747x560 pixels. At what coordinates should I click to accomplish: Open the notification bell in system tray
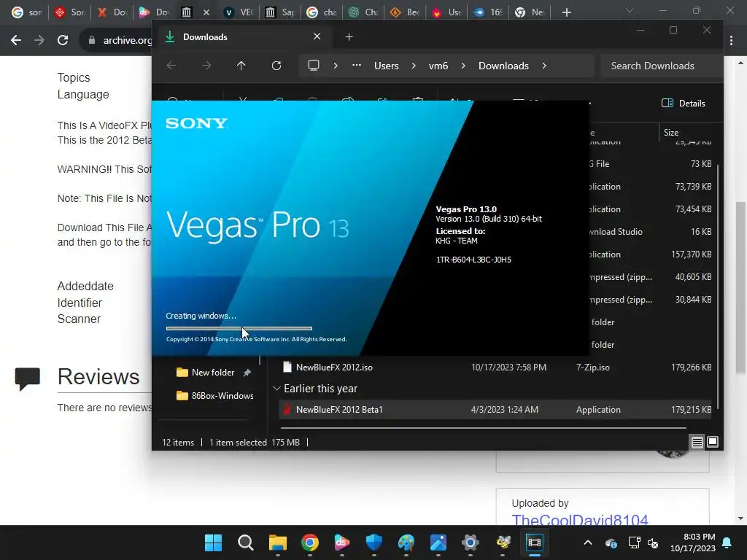pyautogui.click(x=727, y=542)
